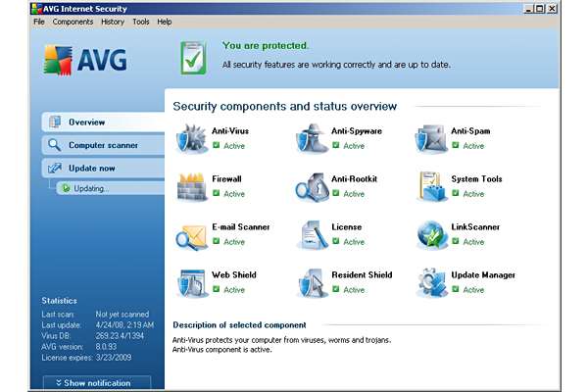Click the AVG version value 8.0.93
Image resolution: width=588 pixels, height=392 pixels.
point(106,347)
